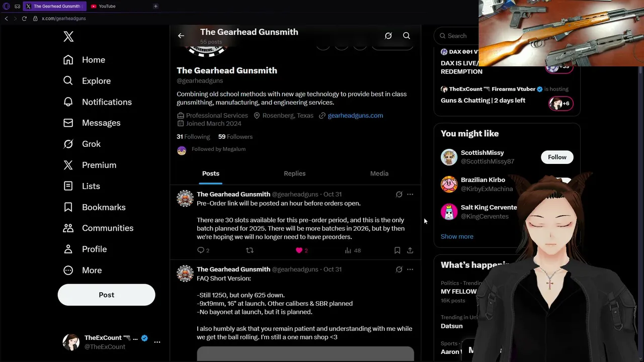Open new tab with plus button
This screenshot has height=362, width=644.
155,6
